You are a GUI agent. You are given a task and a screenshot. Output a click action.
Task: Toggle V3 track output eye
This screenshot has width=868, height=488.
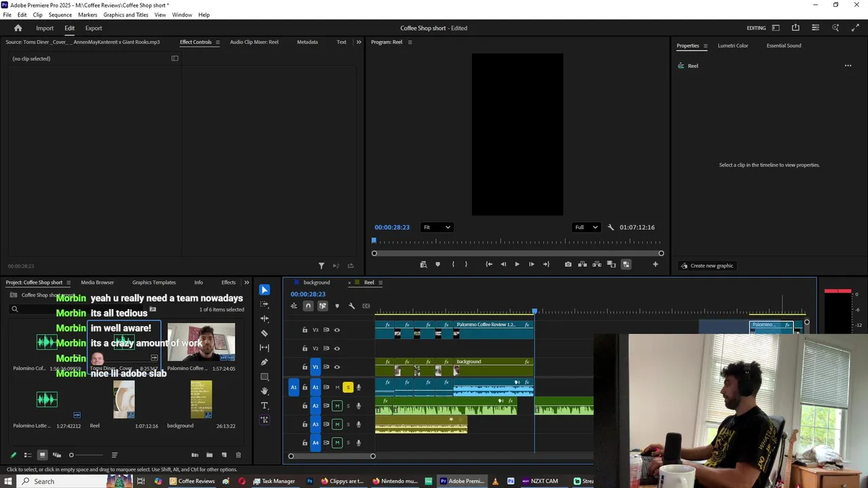(337, 330)
